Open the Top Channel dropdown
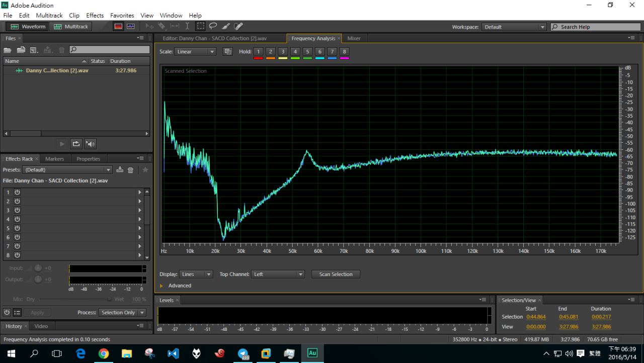The width and height of the screenshot is (644, 363). point(278,274)
